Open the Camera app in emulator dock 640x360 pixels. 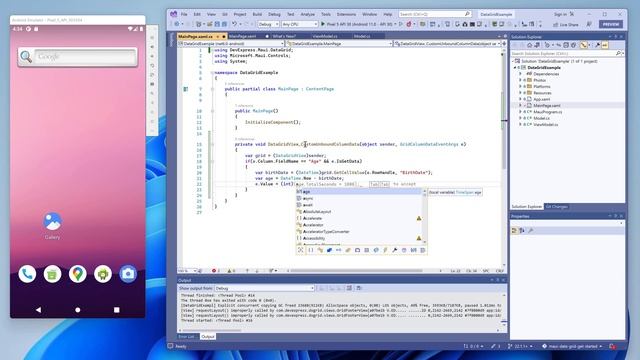[x=128, y=274]
